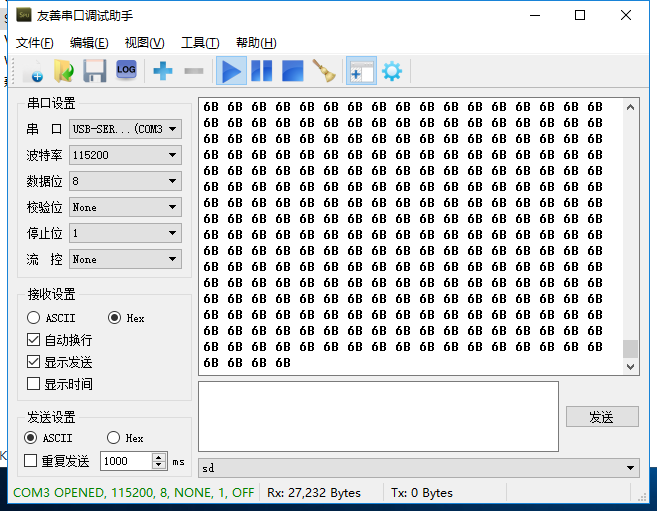Expand the 串口 COM3 port dropdown

click(125, 129)
